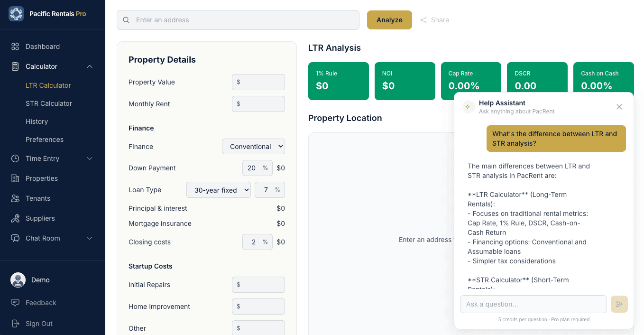Go to Dashboard page
Image resolution: width=644 pixels, height=335 pixels.
43,47
